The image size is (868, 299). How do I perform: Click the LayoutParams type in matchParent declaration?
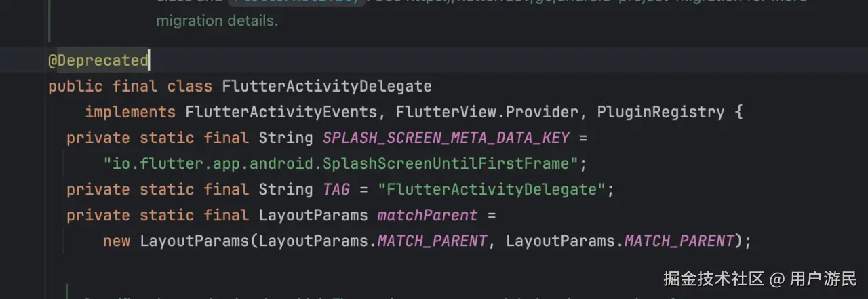pos(313,215)
